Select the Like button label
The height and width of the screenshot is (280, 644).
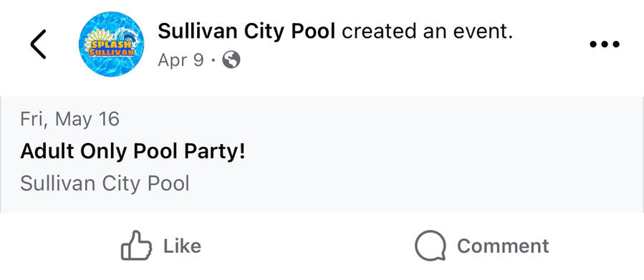pos(183,246)
